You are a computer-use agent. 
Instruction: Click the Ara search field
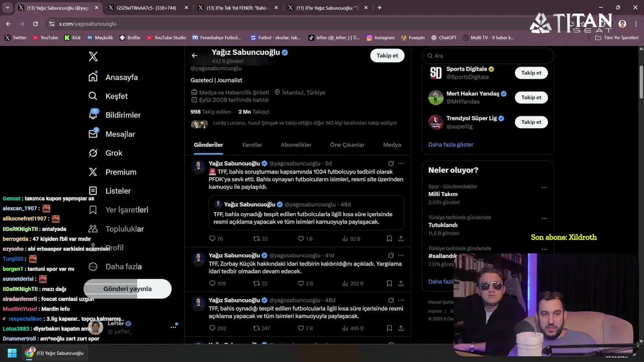(x=488, y=56)
